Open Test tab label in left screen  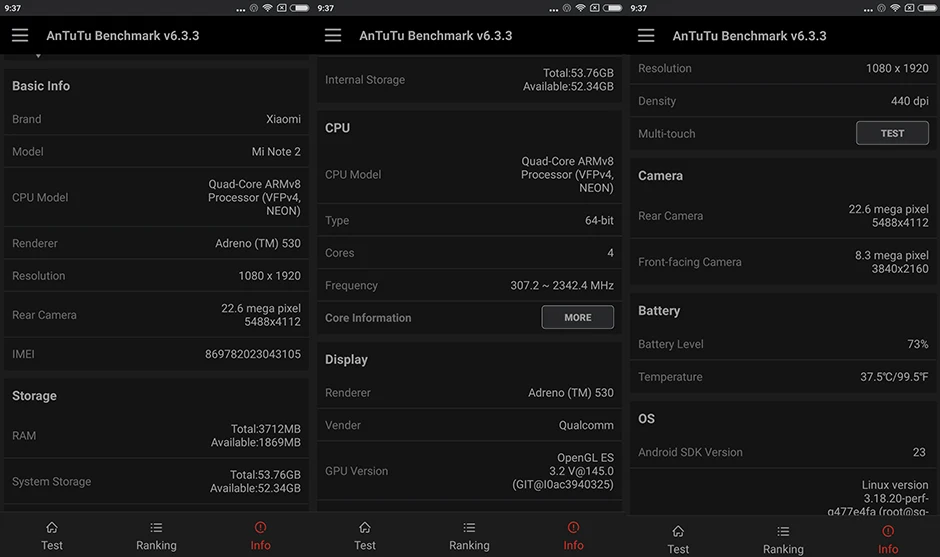tap(52, 545)
